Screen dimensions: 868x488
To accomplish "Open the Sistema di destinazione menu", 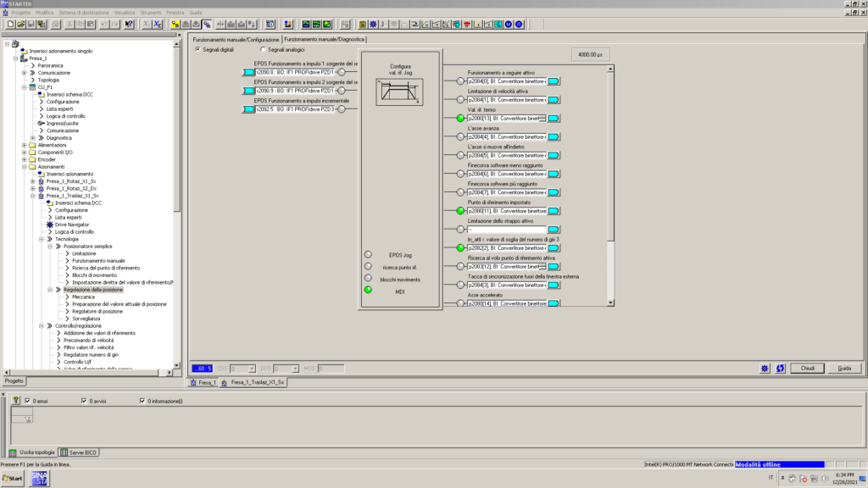I will [84, 13].
